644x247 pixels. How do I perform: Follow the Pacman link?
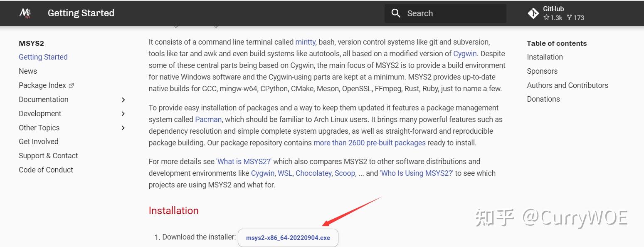(x=208, y=120)
